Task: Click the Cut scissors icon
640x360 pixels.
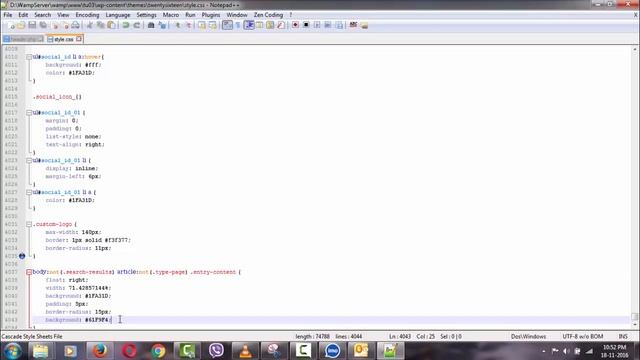Action: (89, 25)
